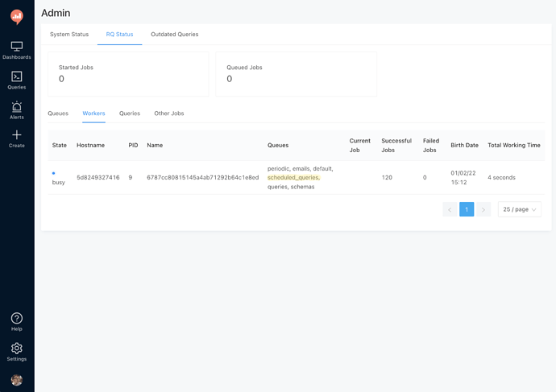Click the Started Jobs card

click(128, 74)
